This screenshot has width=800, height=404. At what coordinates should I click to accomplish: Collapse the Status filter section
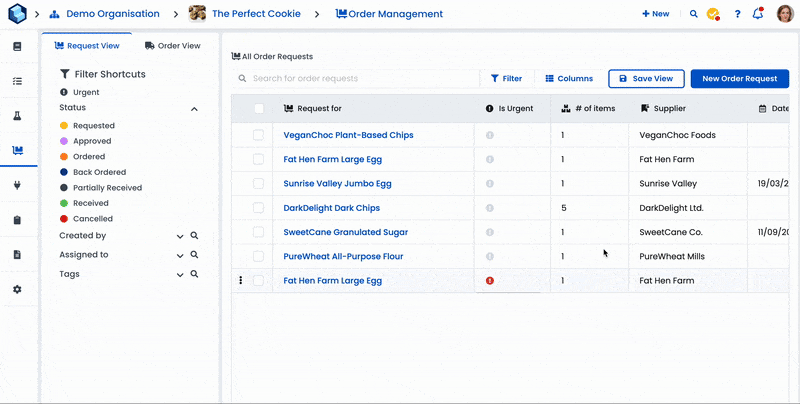[194, 108]
